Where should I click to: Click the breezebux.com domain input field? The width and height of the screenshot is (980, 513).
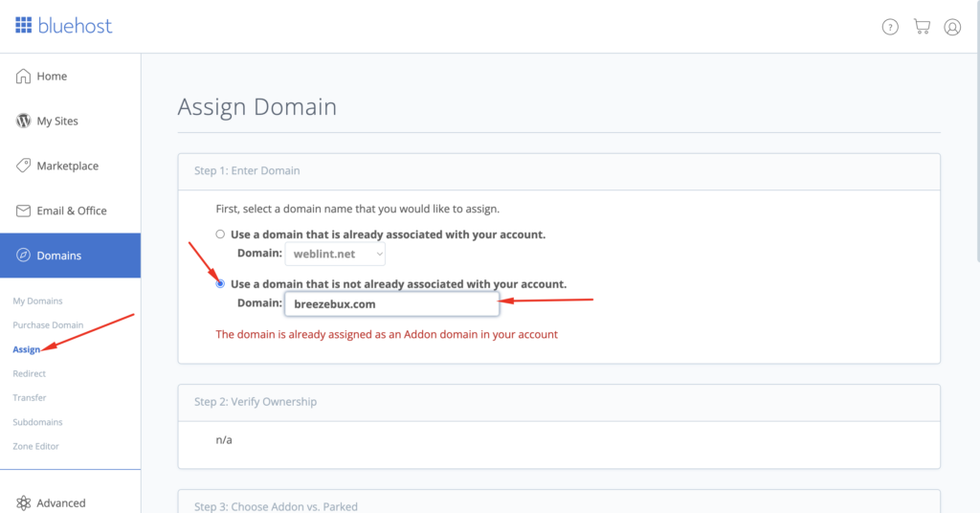point(391,304)
